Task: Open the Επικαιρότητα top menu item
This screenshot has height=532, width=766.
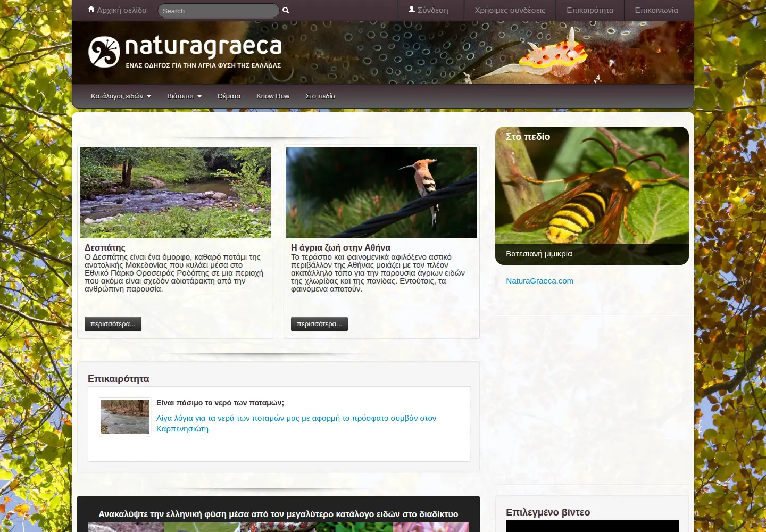Action: click(590, 10)
